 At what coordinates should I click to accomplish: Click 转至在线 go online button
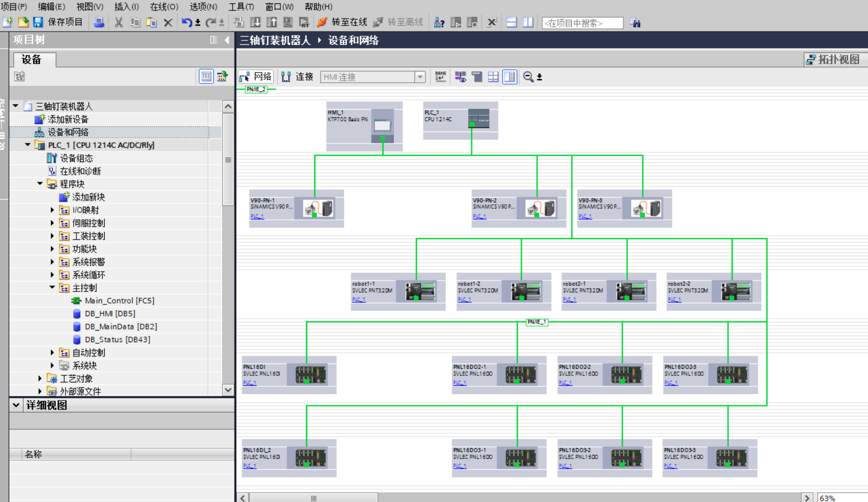[342, 22]
